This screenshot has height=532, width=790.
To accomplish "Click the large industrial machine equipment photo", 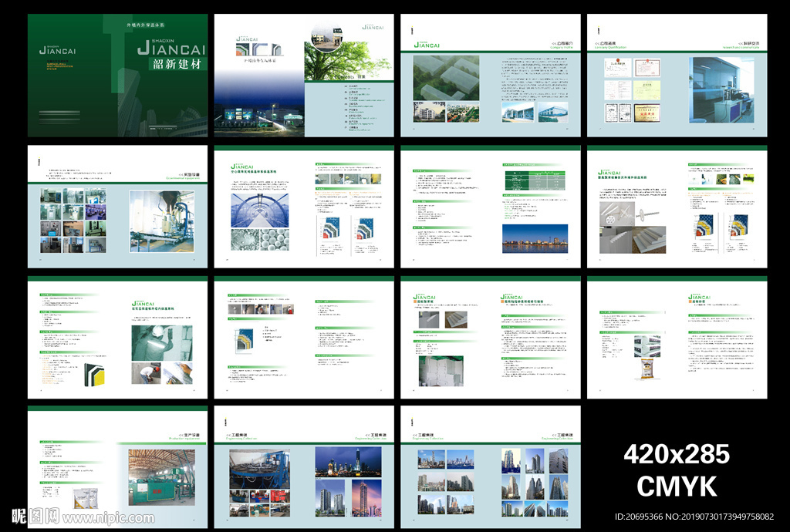I will pos(161,222).
